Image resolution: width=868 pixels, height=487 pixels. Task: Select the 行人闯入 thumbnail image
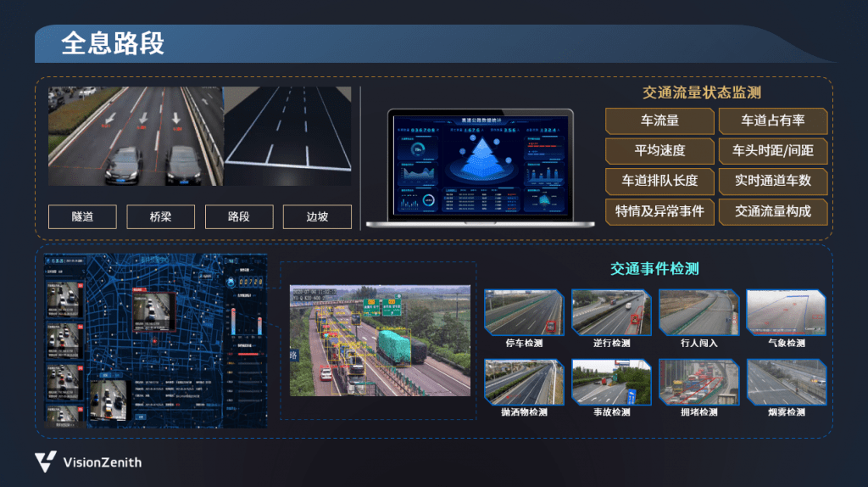coord(698,312)
